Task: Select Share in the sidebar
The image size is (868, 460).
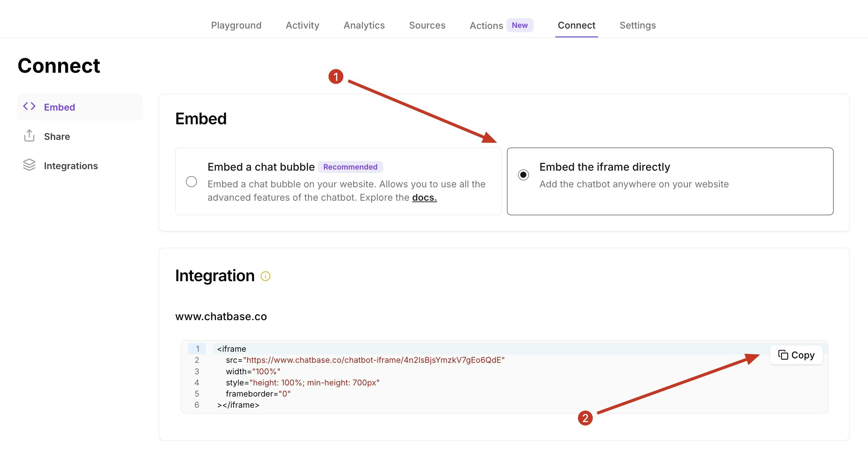Action: (x=57, y=137)
